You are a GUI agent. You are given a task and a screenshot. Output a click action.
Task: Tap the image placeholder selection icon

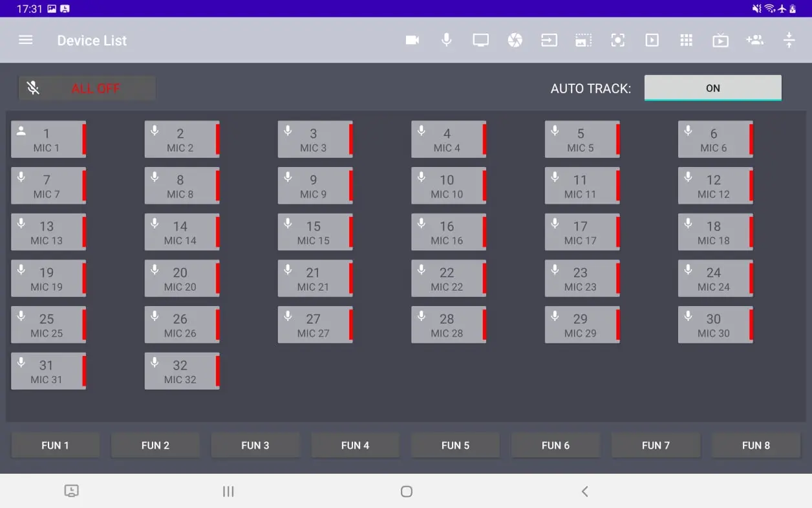(x=583, y=40)
